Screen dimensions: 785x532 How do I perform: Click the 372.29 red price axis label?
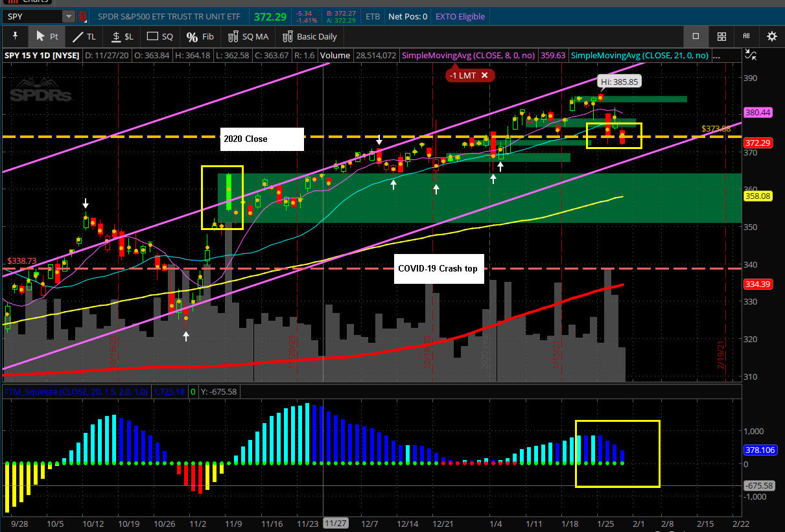tap(758, 142)
